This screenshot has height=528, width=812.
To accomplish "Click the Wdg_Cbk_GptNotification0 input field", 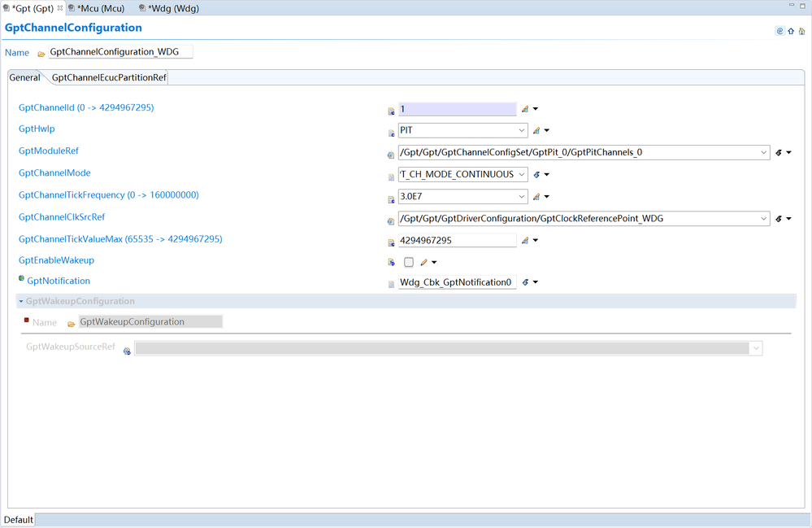I will tap(458, 282).
